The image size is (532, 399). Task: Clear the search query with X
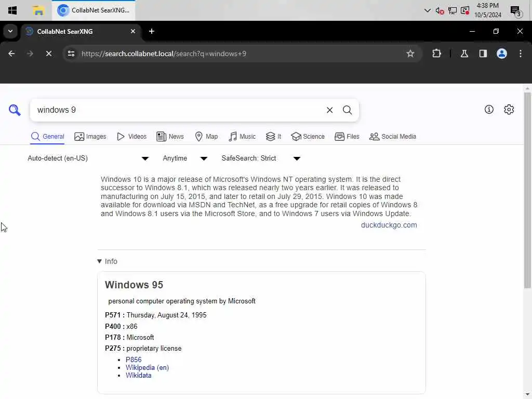pyautogui.click(x=329, y=110)
